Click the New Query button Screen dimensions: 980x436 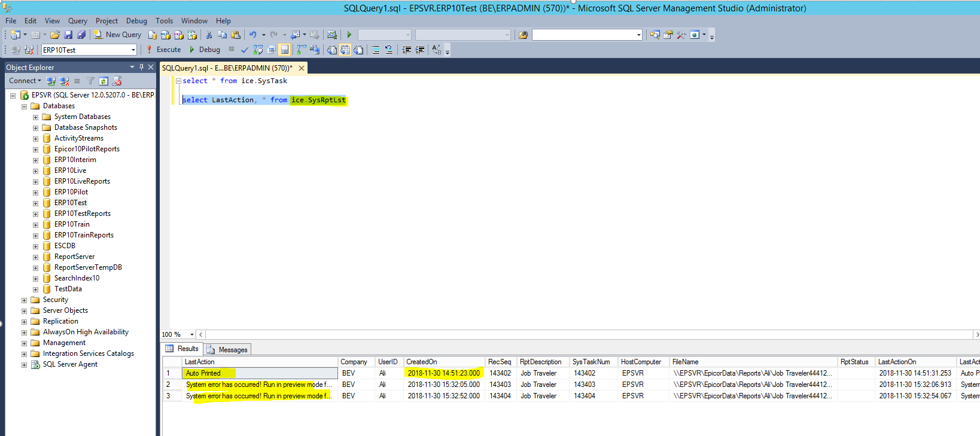tap(117, 35)
